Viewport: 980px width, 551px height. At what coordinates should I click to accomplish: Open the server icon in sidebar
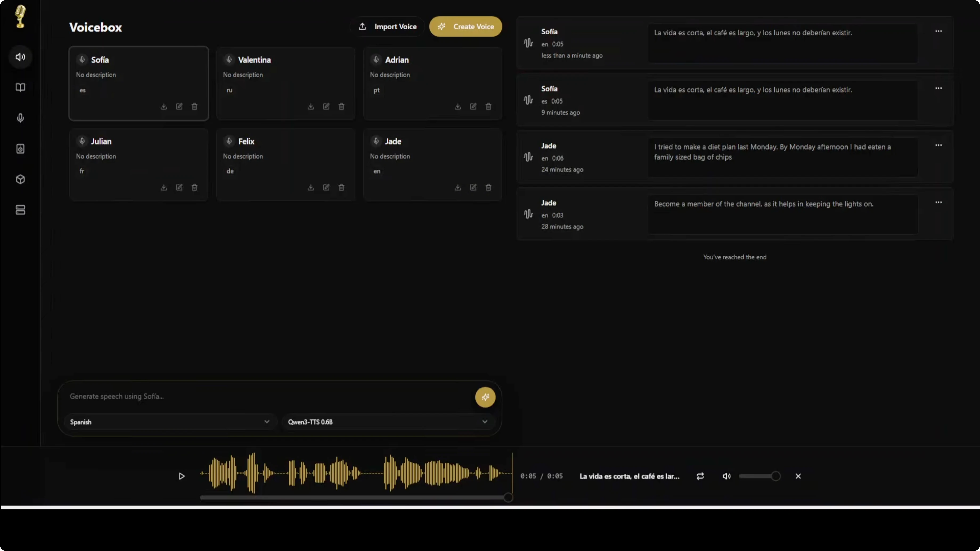click(x=20, y=210)
